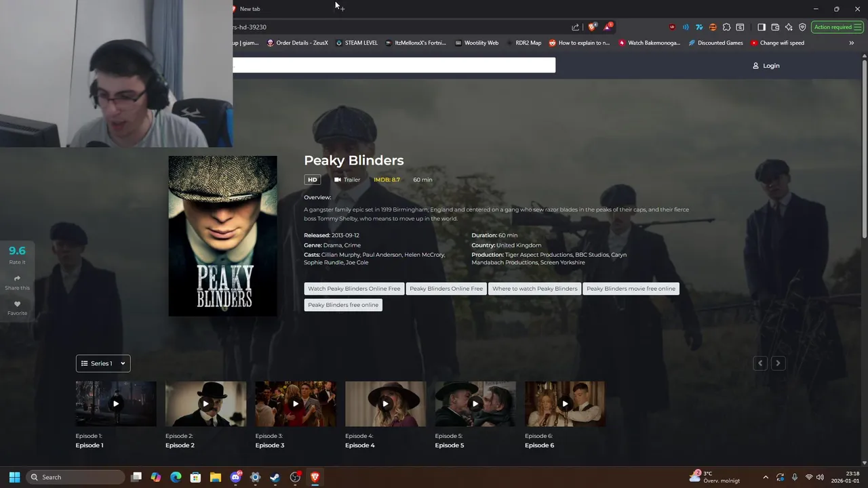Click the tab search window icon

pyautogui.click(x=740, y=27)
